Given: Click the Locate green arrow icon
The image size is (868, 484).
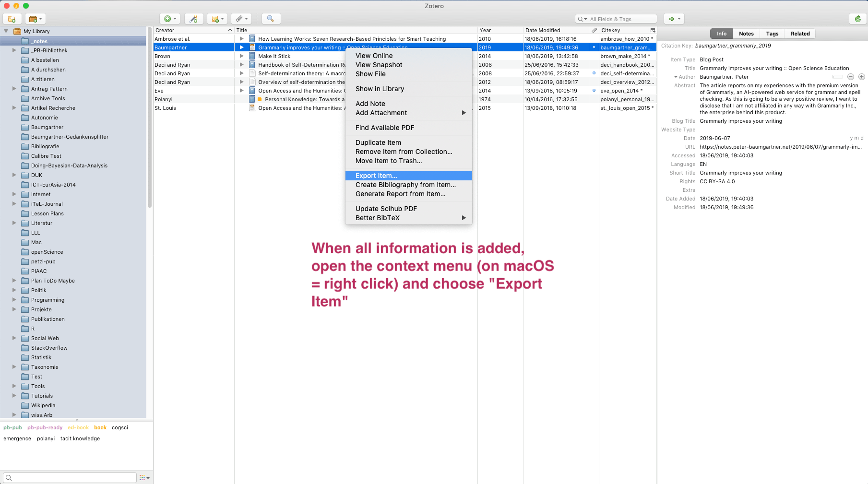Looking at the screenshot, I should coord(672,18).
